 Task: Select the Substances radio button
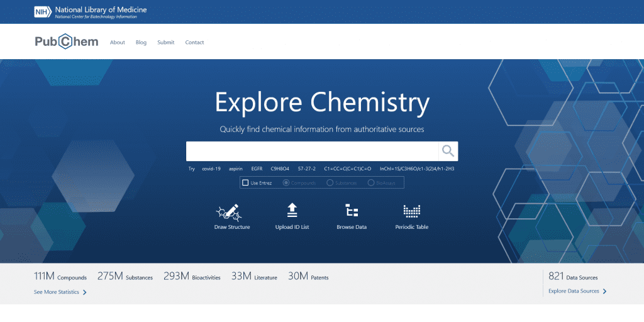(330, 183)
